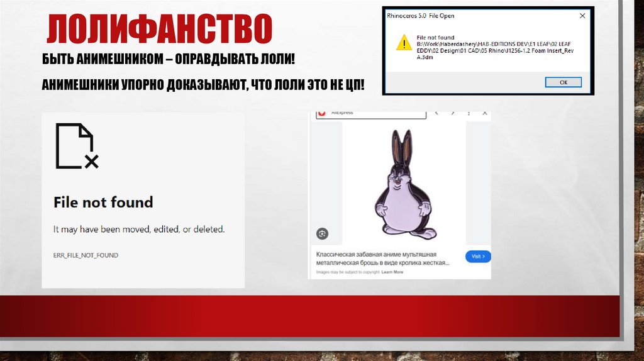Click the rabbit pin product image

(404, 185)
